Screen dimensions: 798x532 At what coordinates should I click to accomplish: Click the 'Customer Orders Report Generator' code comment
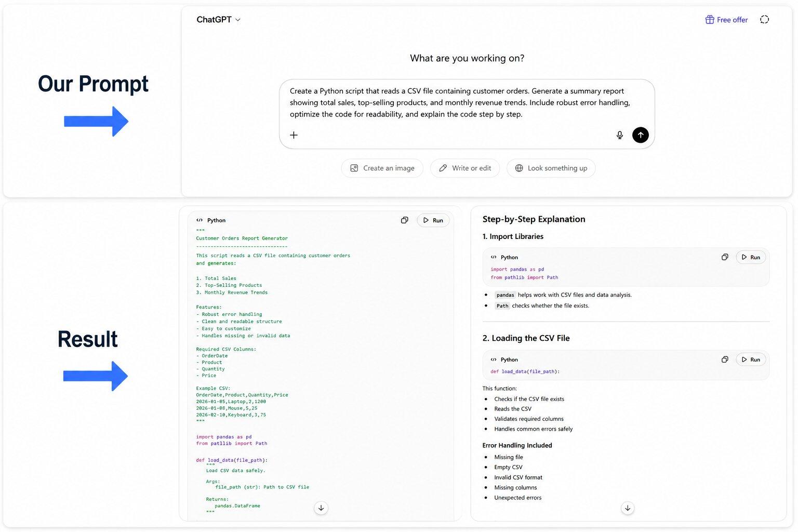(x=242, y=238)
